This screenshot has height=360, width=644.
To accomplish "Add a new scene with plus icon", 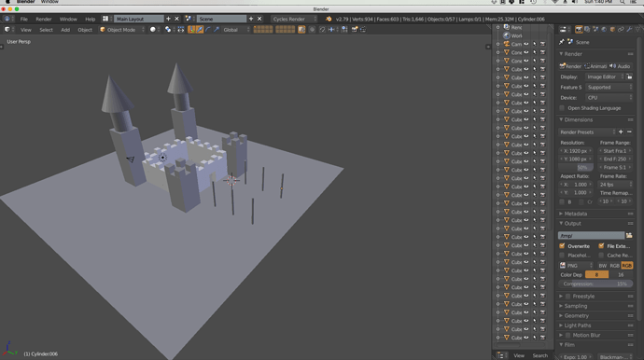I will pos(251,19).
